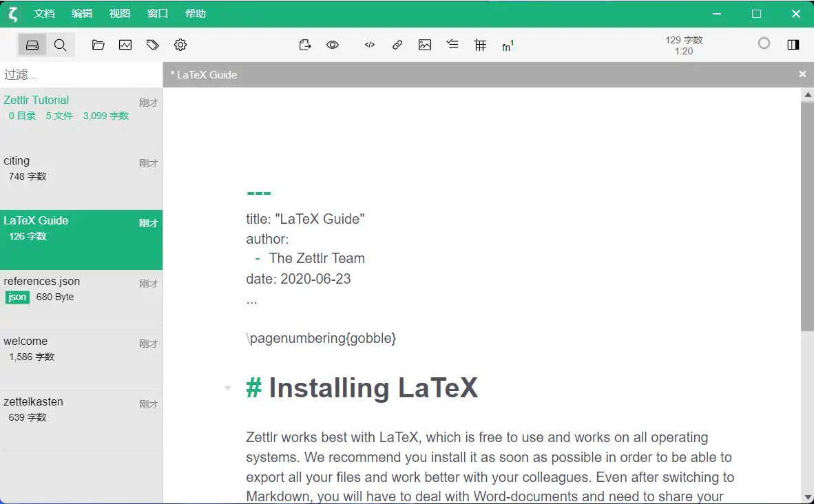Click the 'Installing LaTeX' heading text

coord(373,388)
